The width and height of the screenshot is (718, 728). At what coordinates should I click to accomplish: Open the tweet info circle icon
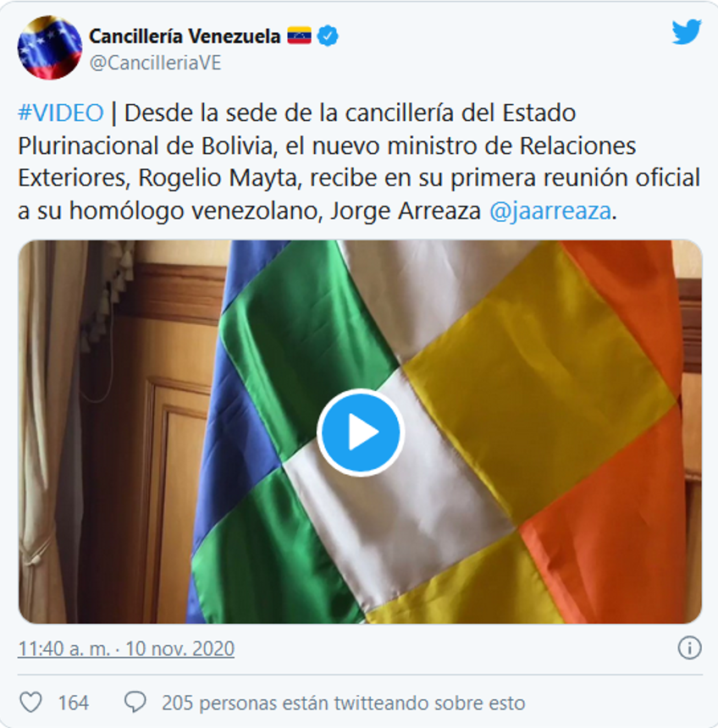point(689,648)
